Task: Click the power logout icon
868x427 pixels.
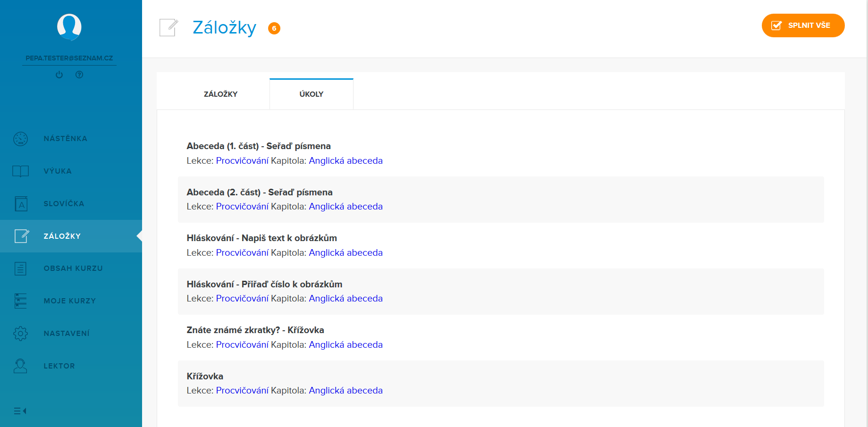Action: click(x=59, y=75)
